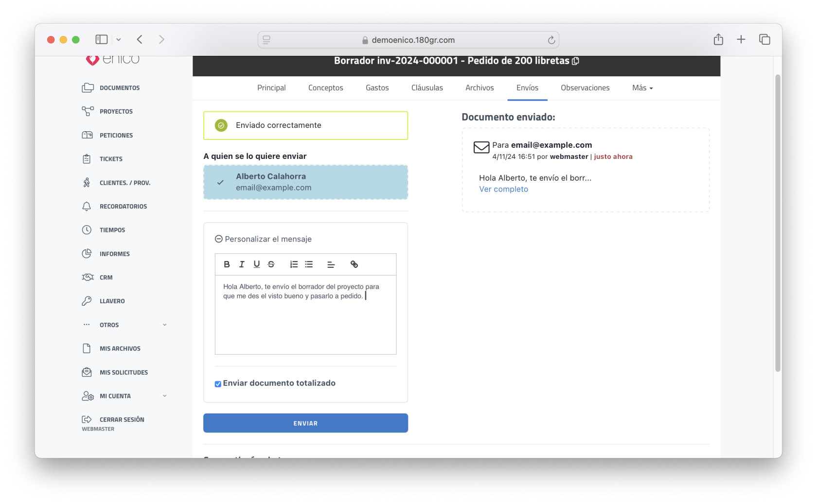The width and height of the screenshot is (817, 504).
Task: Copy the document title with copy icon
Action: click(576, 61)
